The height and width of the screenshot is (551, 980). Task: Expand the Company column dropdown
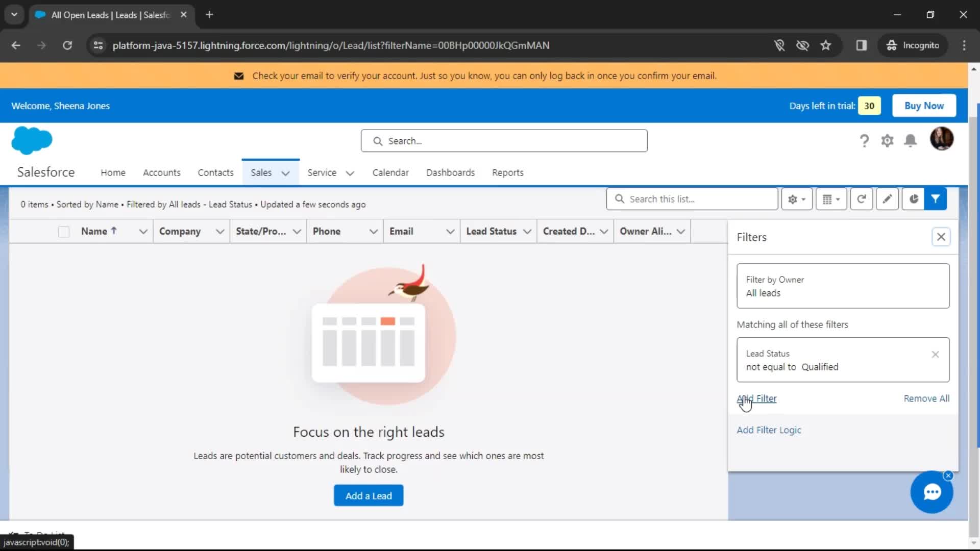pyautogui.click(x=220, y=232)
